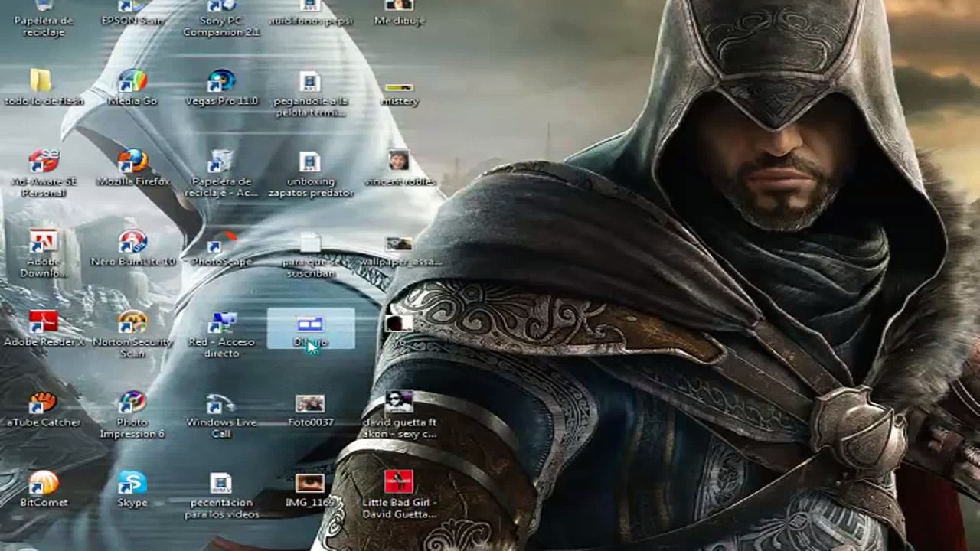Click the 'Little Bad Girl - David Guetta' file
The image size is (980, 551).
pos(399,482)
